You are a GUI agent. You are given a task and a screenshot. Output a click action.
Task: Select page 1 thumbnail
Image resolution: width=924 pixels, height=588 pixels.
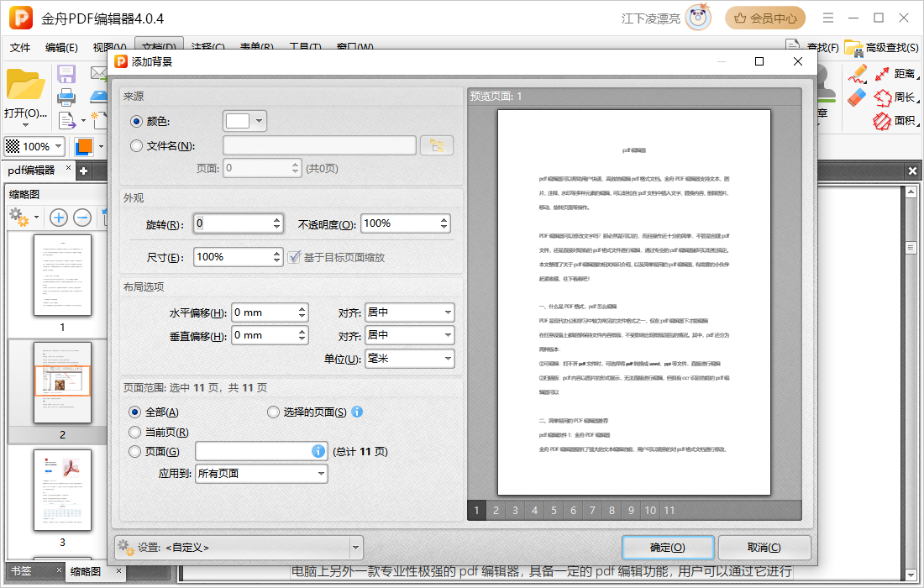(x=62, y=276)
